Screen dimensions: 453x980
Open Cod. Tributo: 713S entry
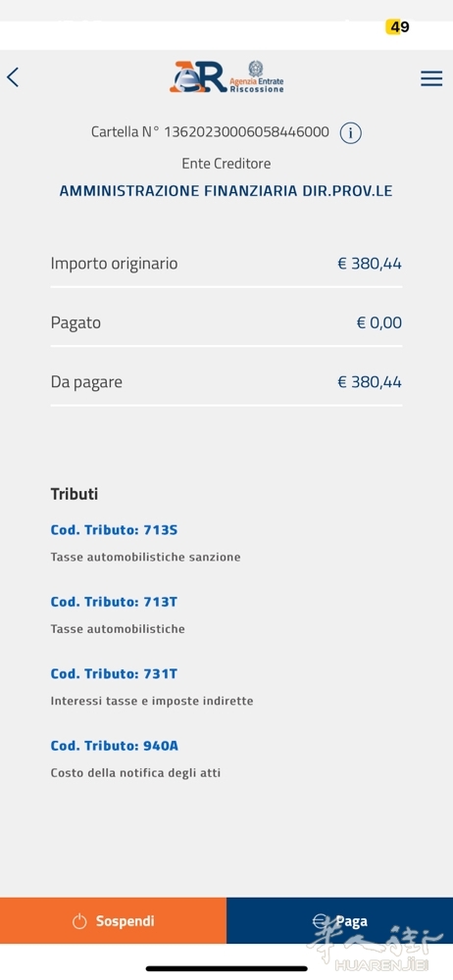tap(114, 530)
